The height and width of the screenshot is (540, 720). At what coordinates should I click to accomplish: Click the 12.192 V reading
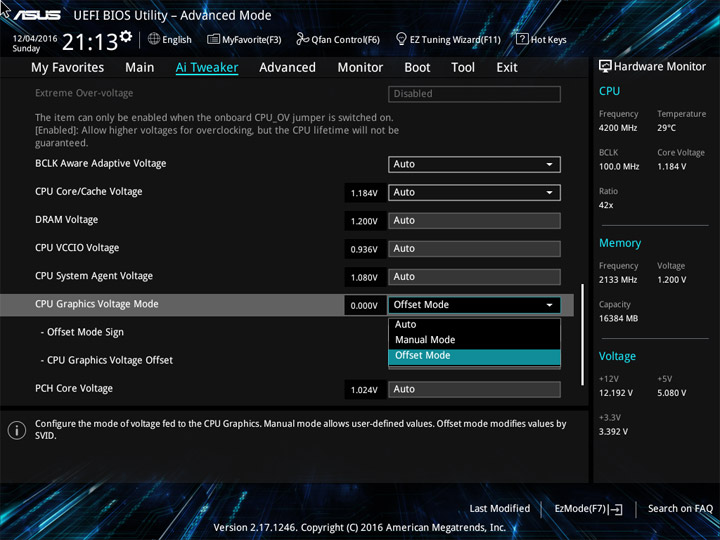click(x=615, y=393)
